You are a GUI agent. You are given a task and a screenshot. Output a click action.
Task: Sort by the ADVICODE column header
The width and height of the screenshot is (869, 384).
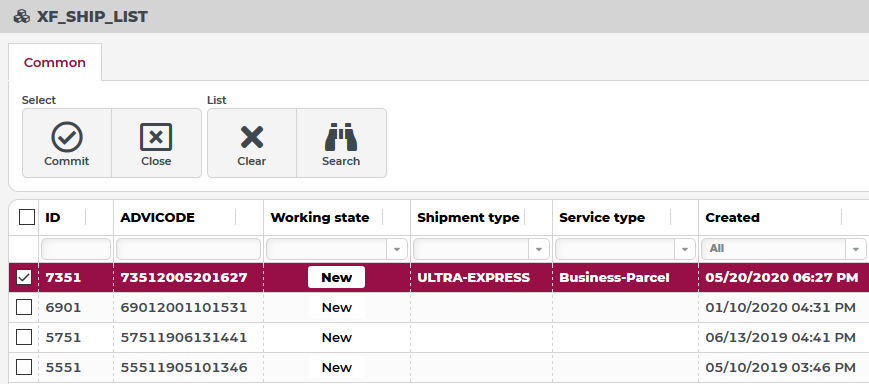coord(157,217)
